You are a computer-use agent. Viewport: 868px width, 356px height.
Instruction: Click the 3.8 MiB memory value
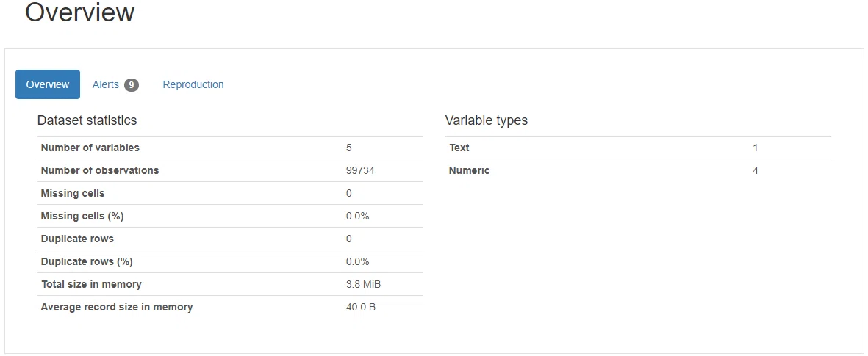(363, 284)
